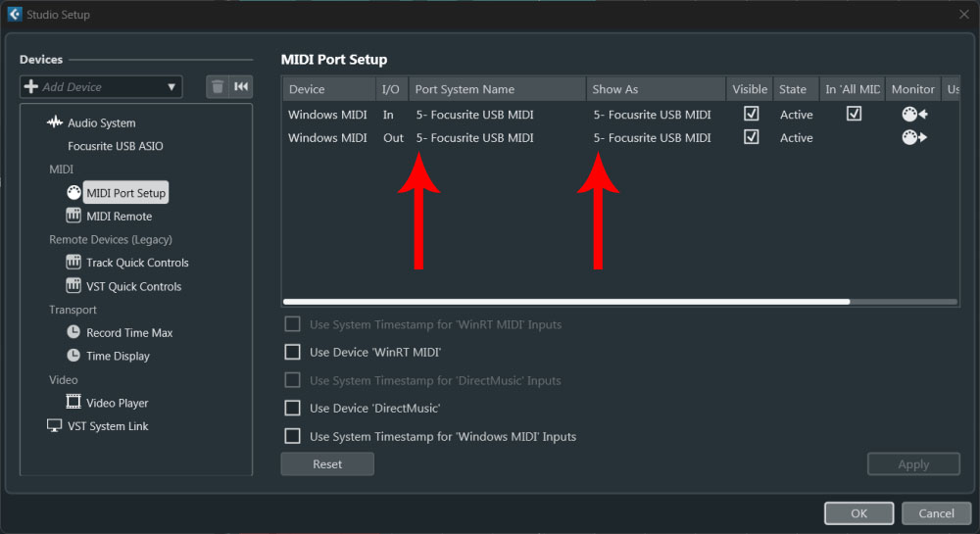Click the horizontal scrollbar in port table

[x=565, y=302]
